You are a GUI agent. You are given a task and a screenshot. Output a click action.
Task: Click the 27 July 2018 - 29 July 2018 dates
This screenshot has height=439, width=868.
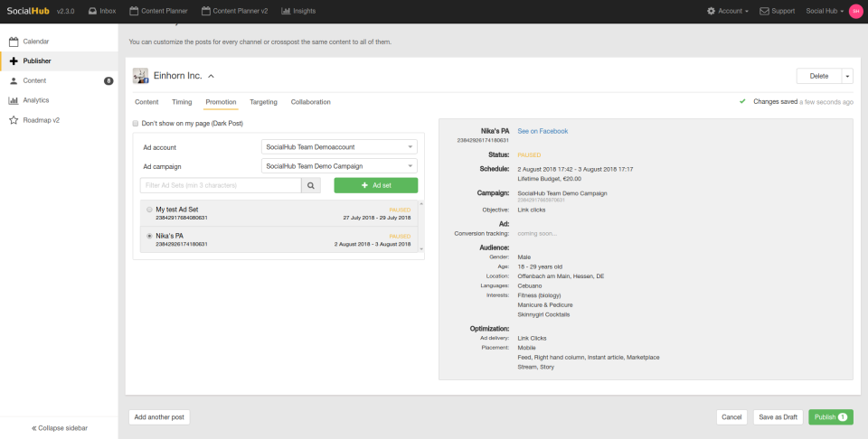tap(377, 219)
